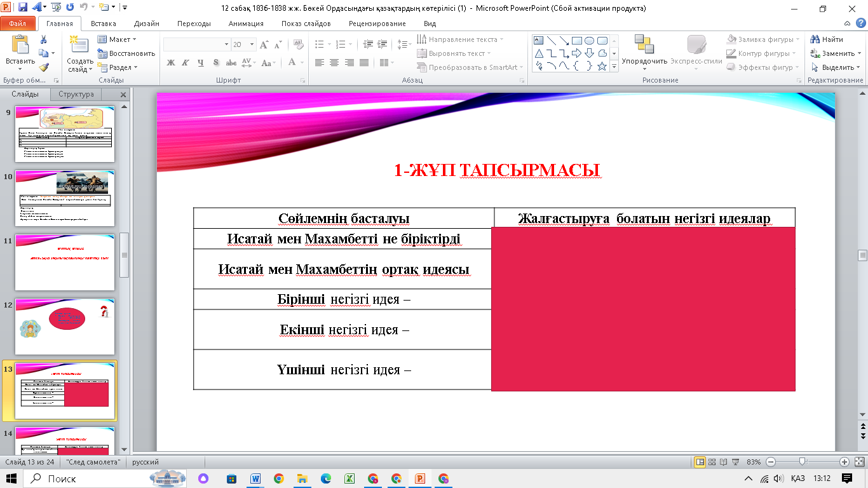The width and height of the screenshot is (868, 488).
Task: Toggle italic formatting (К)
Action: (186, 63)
